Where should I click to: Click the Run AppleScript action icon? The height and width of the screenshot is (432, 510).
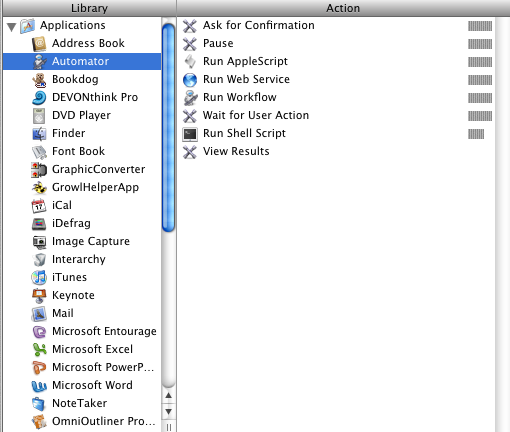click(190, 62)
